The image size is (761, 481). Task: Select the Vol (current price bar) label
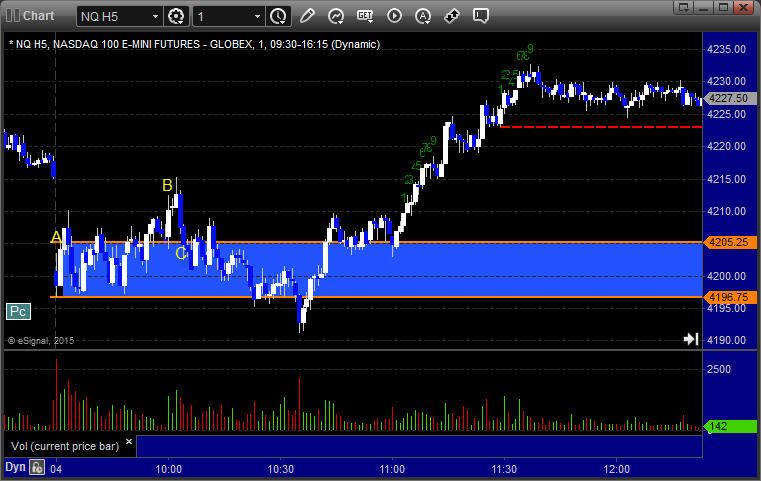65,446
